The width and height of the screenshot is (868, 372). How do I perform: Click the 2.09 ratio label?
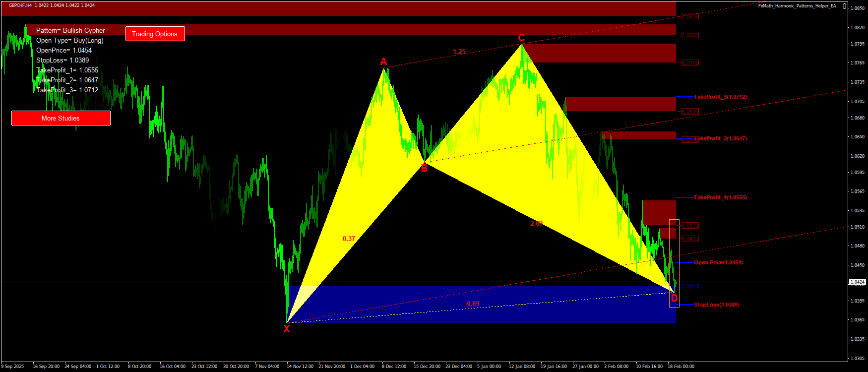pyautogui.click(x=536, y=224)
